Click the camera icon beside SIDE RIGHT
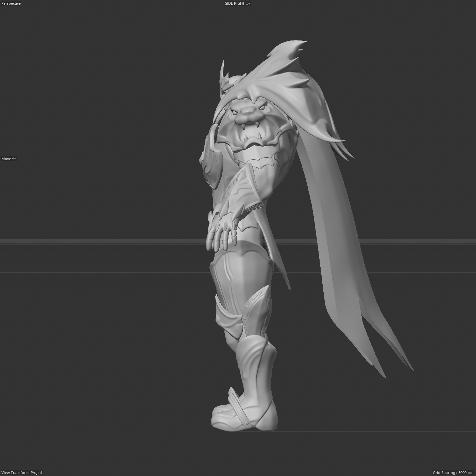The image size is (476, 476). pos(248,3)
